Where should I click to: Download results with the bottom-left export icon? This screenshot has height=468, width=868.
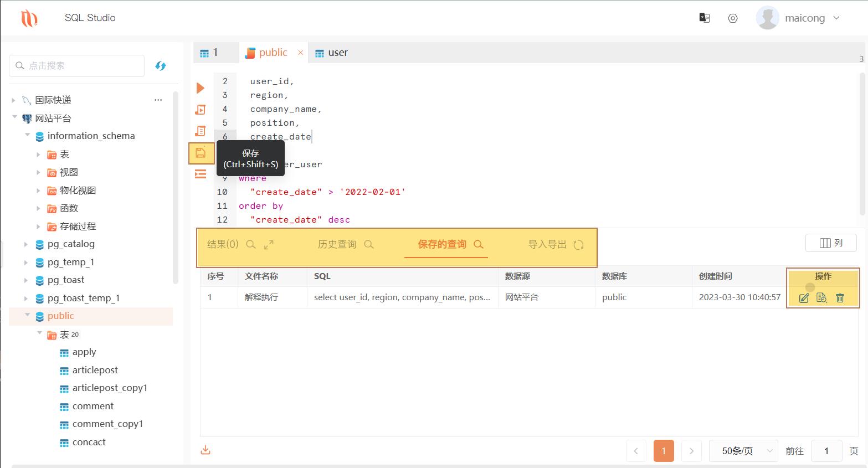(206, 450)
